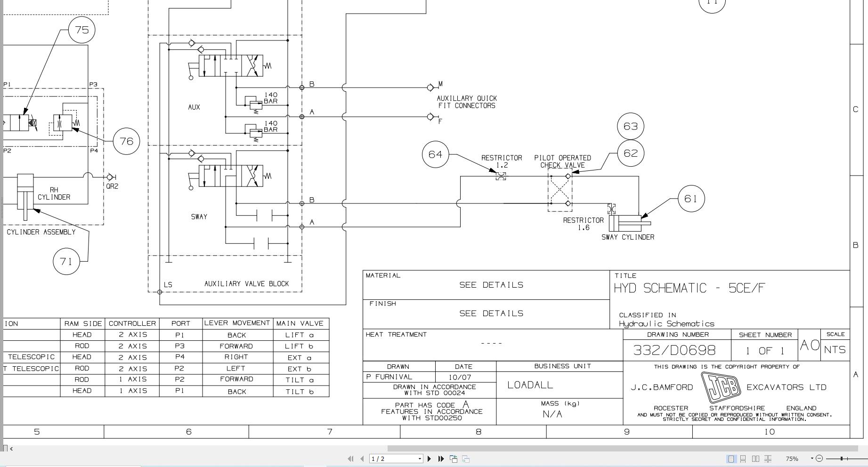The height and width of the screenshot is (467, 868).
Task: Click the sheet number 1 OF 1
Action: tap(764, 351)
